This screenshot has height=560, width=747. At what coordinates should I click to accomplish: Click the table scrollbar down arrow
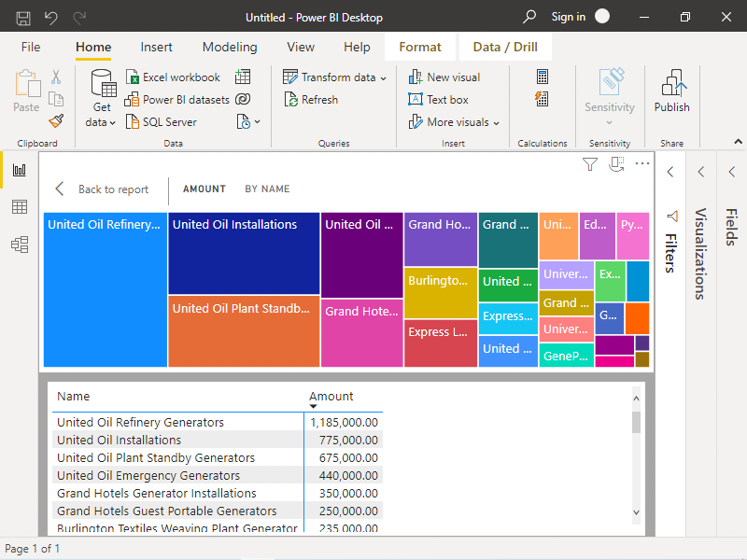coord(637,512)
